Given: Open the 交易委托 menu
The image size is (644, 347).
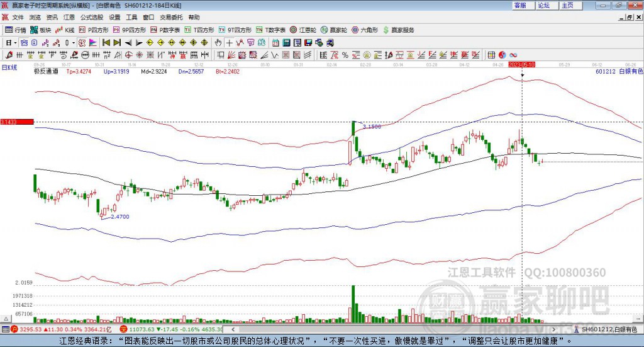Looking at the screenshot, I should click(x=171, y=17).
